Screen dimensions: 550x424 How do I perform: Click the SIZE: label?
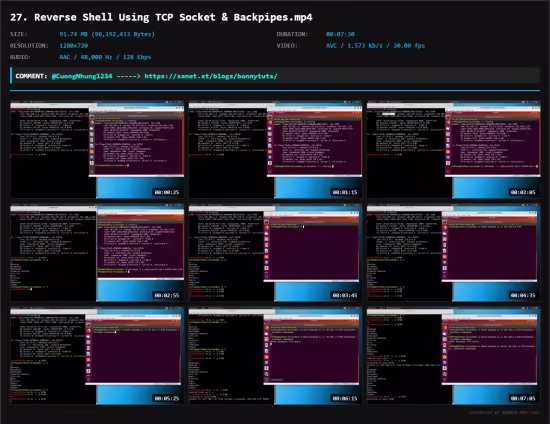[19, 34]
